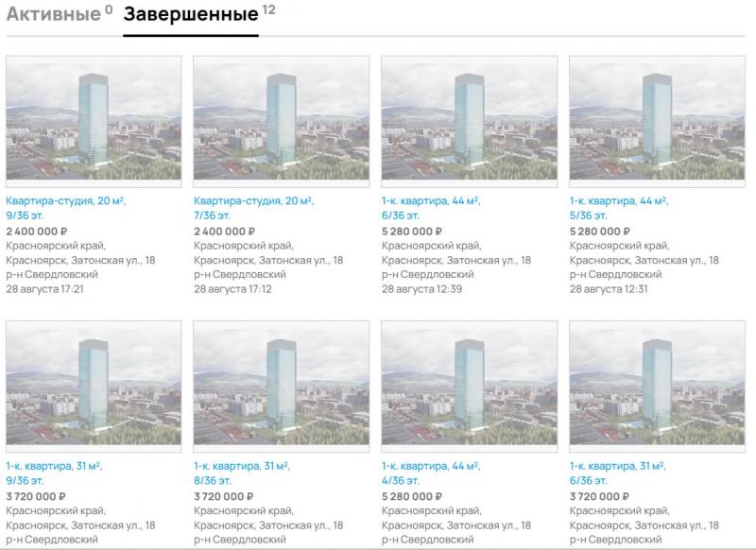Select the Завершенные tab

[198, 13]
